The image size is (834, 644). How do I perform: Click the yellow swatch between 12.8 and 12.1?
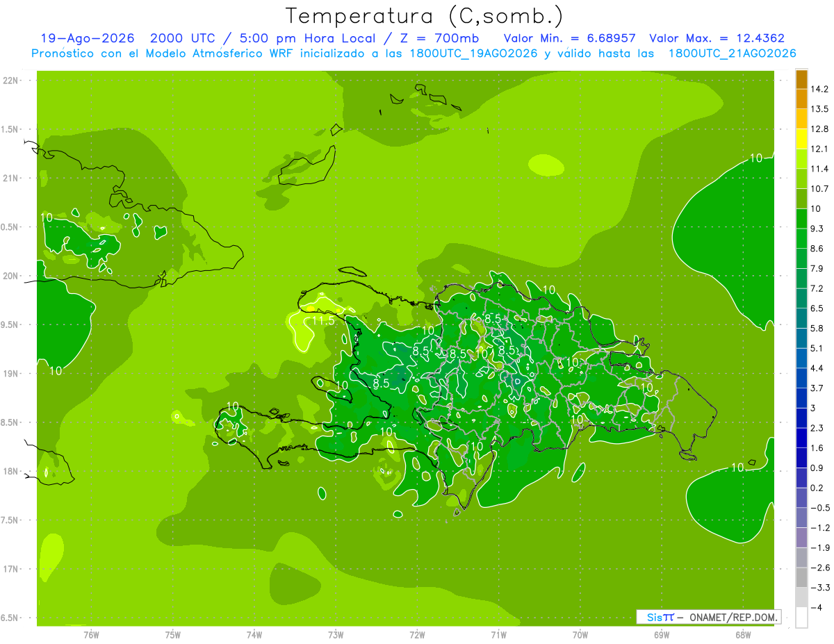click(x=801, y=139)
